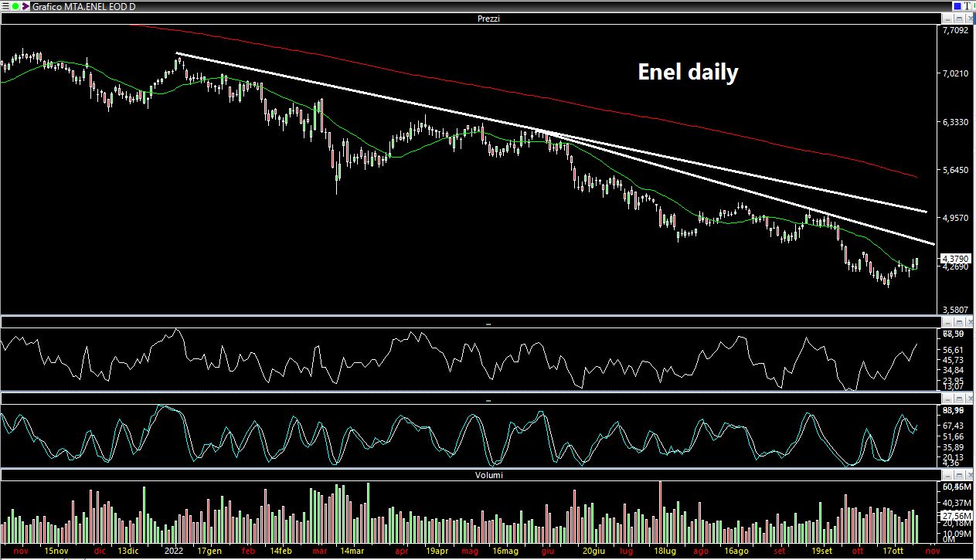Screen dimensions: 976x560
Task: Click the 27,56M current volume tag
Action: [x=957, y=515]
